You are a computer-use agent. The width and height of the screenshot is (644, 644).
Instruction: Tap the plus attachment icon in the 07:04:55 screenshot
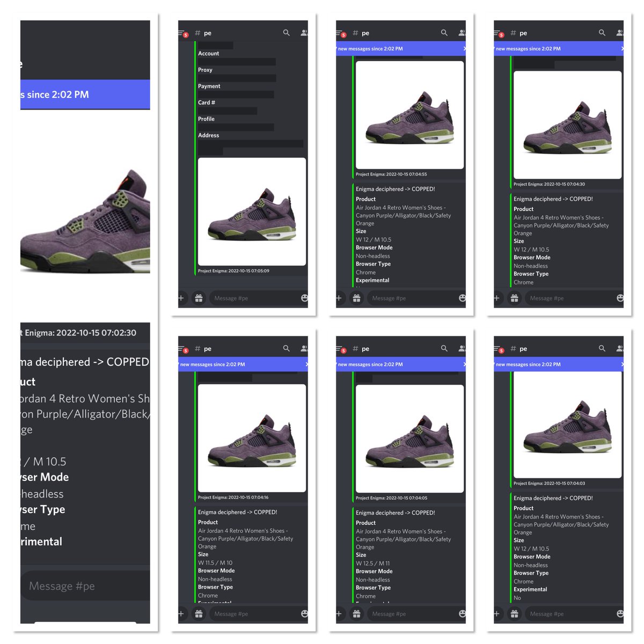[339, 298]
